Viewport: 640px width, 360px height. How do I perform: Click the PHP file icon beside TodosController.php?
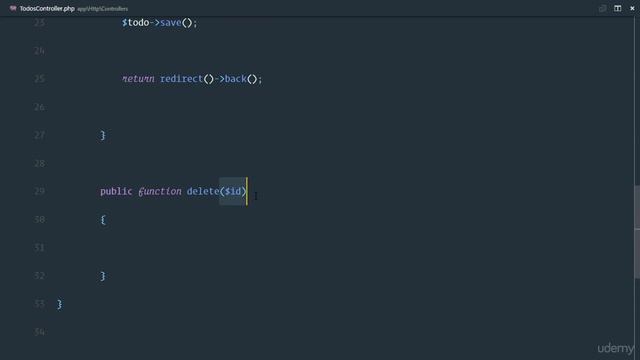click(13, 8)
